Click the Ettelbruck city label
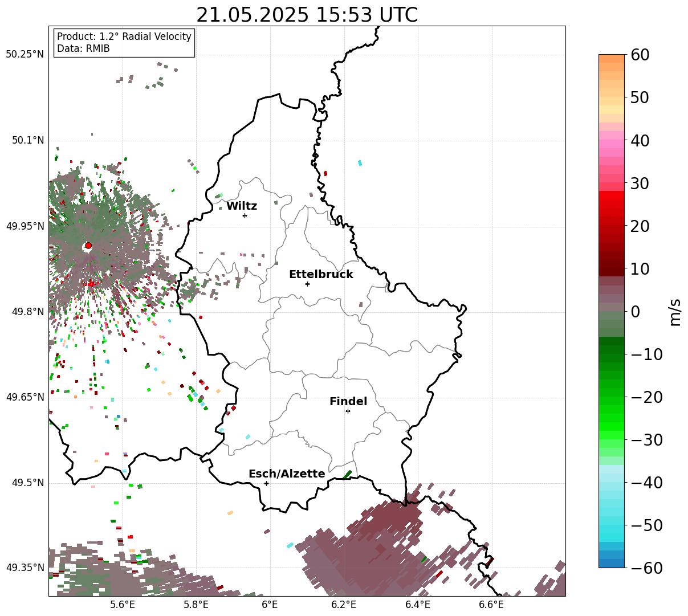This screenshot has width=688, height=616. click(x=321, y=275)
